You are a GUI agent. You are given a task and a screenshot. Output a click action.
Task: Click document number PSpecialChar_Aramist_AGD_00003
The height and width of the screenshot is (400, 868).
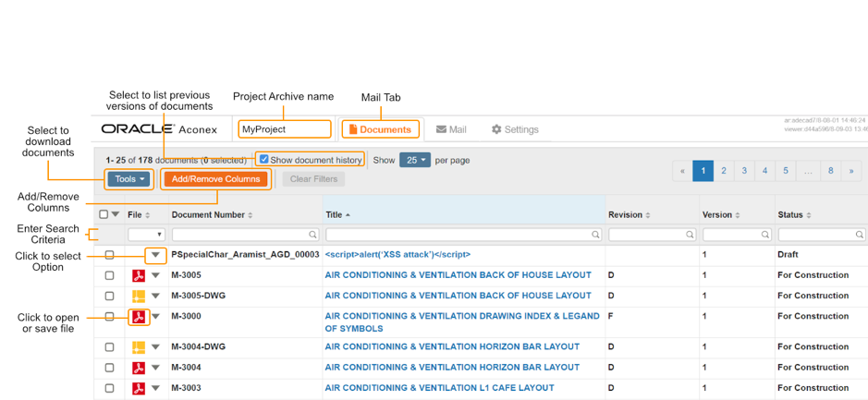[245, 255]
